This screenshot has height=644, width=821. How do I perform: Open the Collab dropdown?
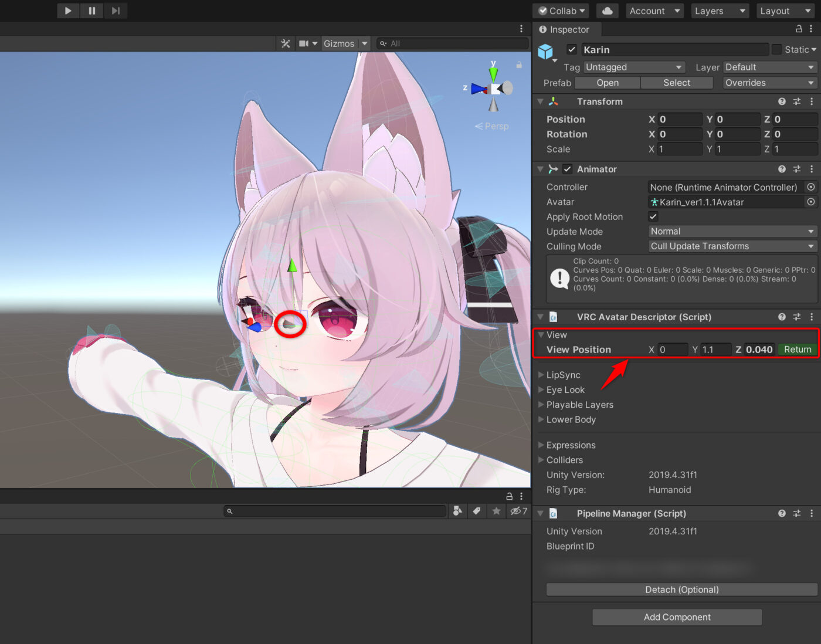562,11
